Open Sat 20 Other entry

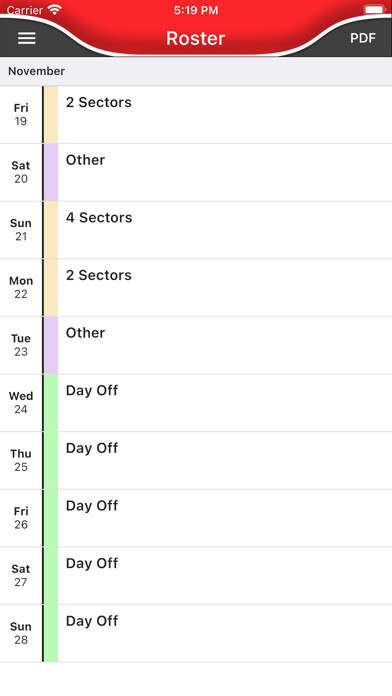click(x=196, y=172)
